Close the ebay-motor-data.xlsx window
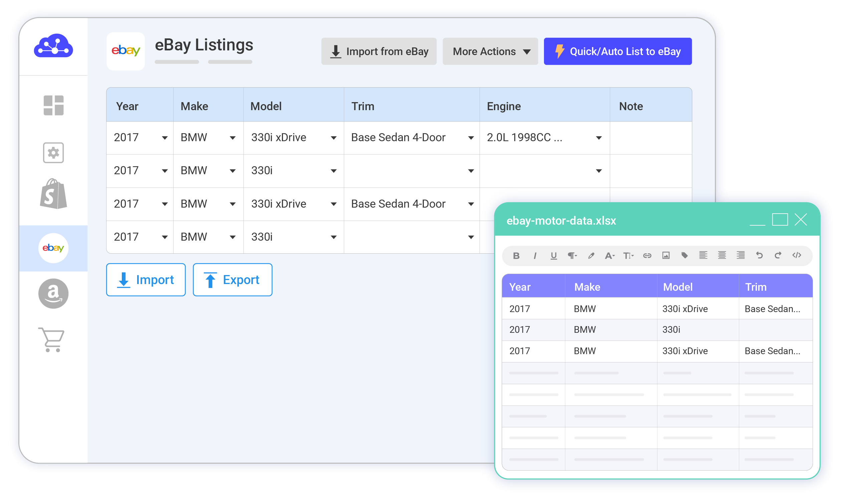 [x=802, y=220]
